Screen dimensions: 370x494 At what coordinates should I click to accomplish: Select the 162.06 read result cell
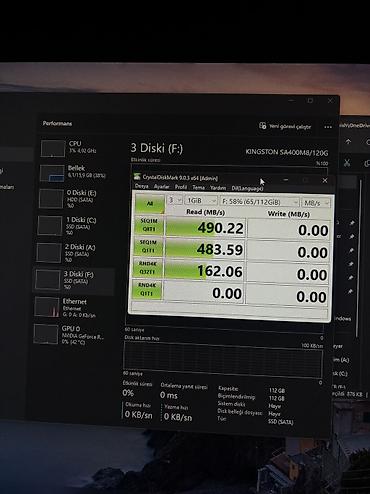tap(204, 271)
